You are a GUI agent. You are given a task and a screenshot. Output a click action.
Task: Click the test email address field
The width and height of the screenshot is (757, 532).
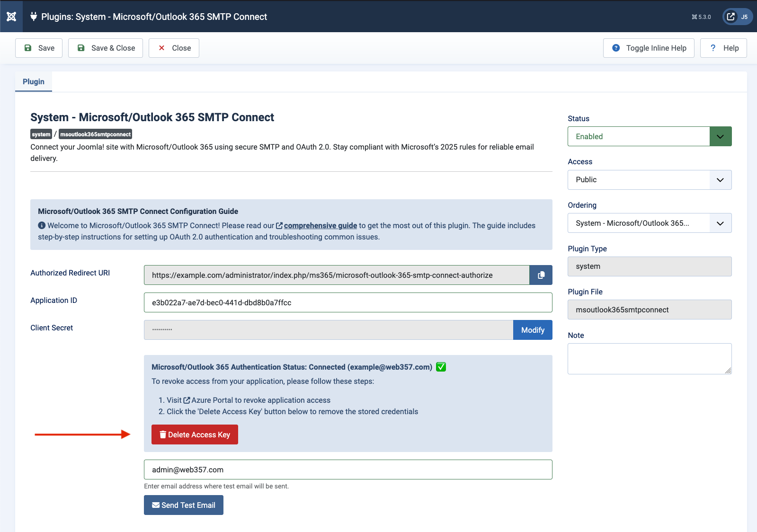(x=348, y=470)
